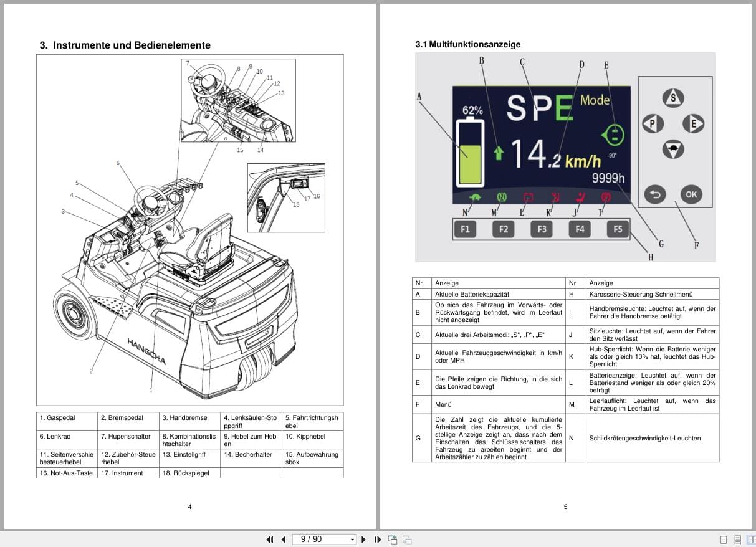Click the cell 'Schildkrötengeschwindigkeit-Leuchten'
Viewport: 756px width, 547px height.
click(x=653, y=438)
